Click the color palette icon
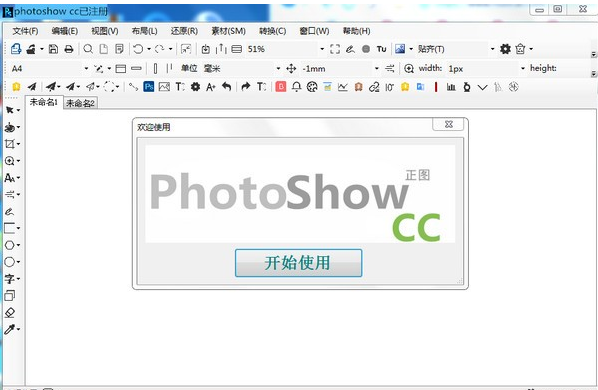Image resolution: width=598 pixels, height=390 pixels. (x=312, y=87)
